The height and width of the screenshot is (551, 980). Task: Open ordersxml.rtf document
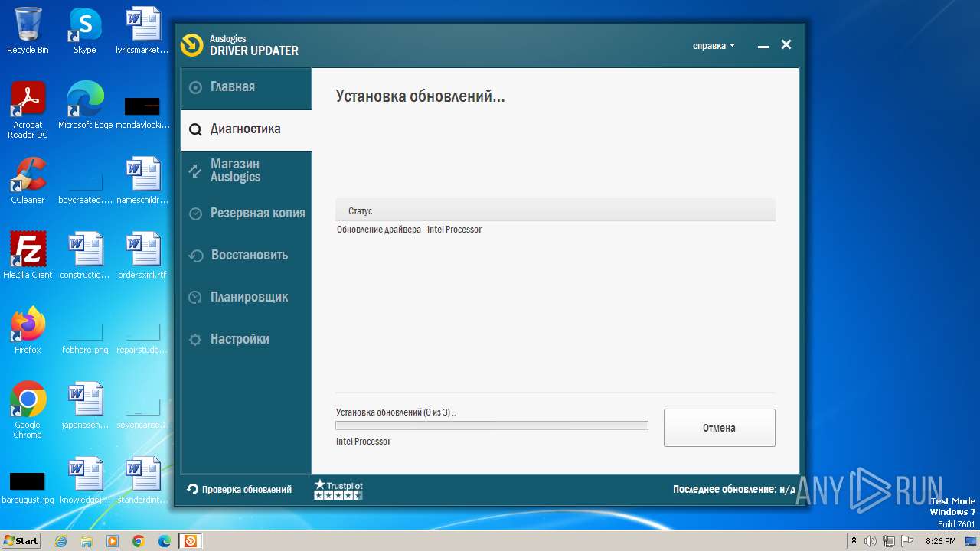(142, 256)
